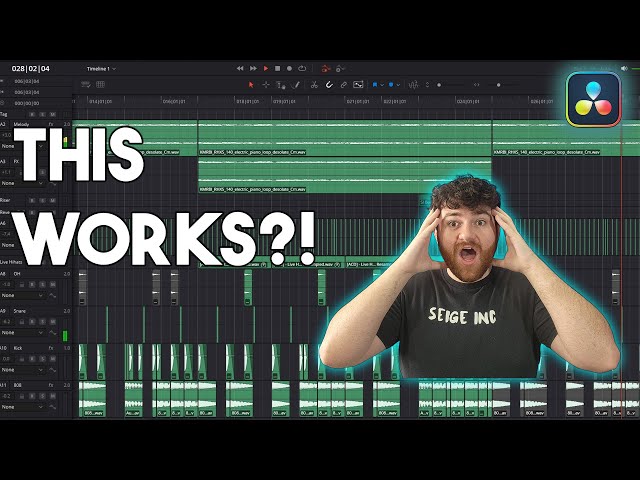Click the blue Marker icon
The image size is (640, 480).
pyautogui.click(x=391, y=84)
